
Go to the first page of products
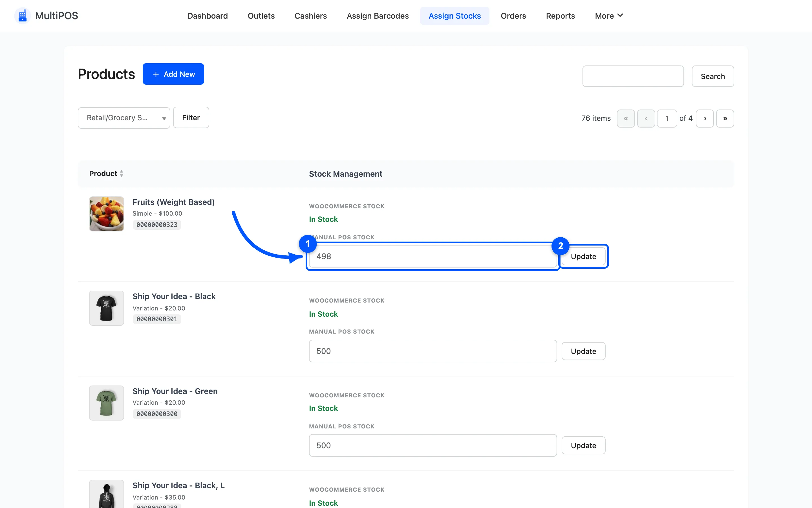pos(625,119)
